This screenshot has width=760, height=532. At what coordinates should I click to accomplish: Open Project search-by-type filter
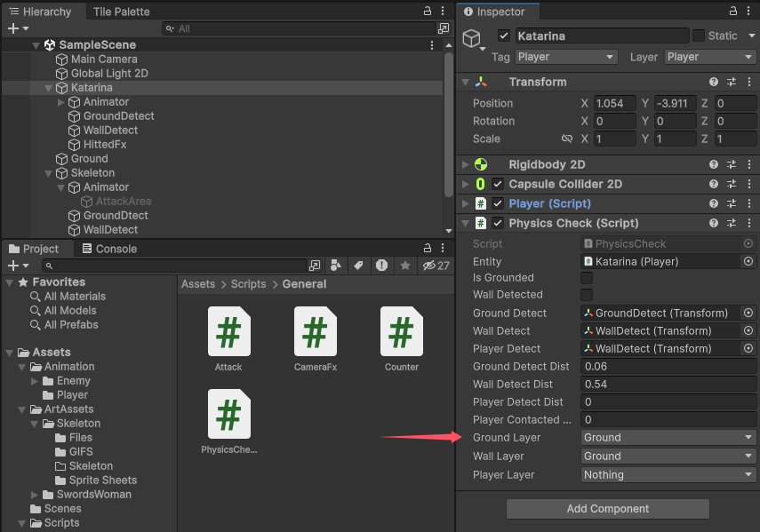[335, 266]
